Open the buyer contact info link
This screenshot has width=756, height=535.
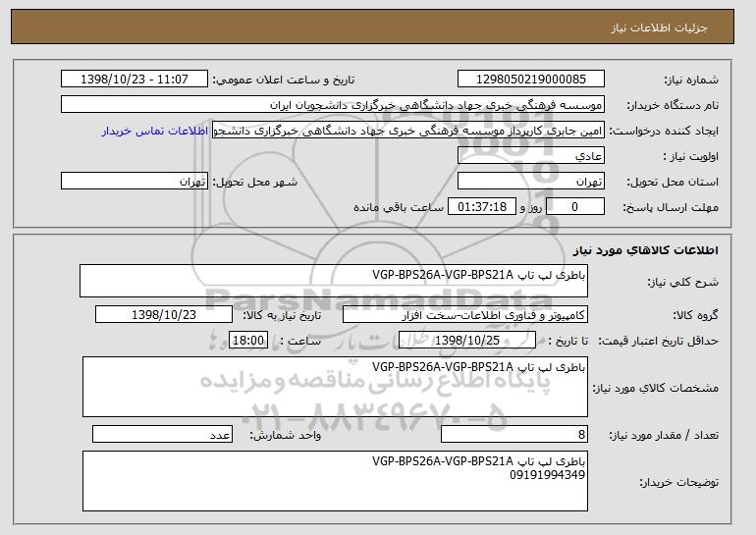[155, 131]
